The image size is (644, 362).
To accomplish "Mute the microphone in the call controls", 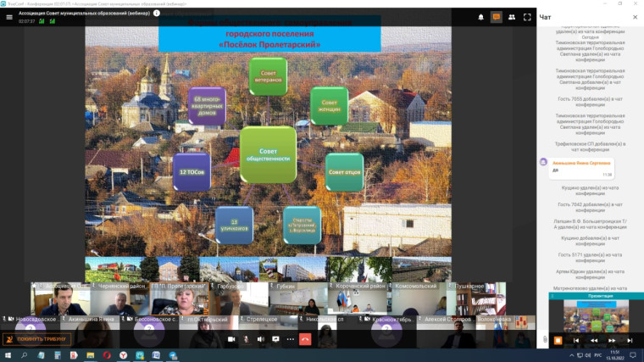I will point(246,339).
